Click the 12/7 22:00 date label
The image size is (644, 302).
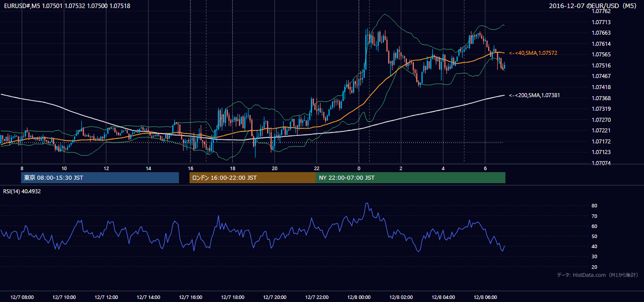tap(316, 297)
